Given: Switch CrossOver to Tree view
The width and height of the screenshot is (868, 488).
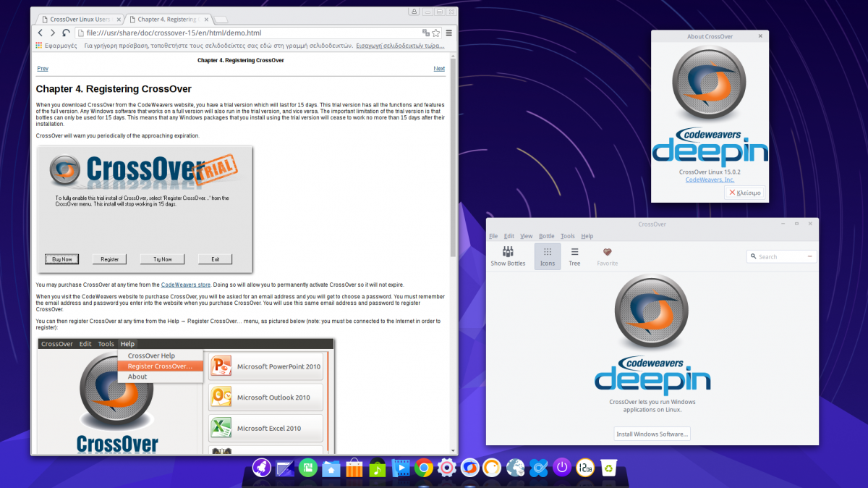Looking at the screenshot, I should point(574,256).
